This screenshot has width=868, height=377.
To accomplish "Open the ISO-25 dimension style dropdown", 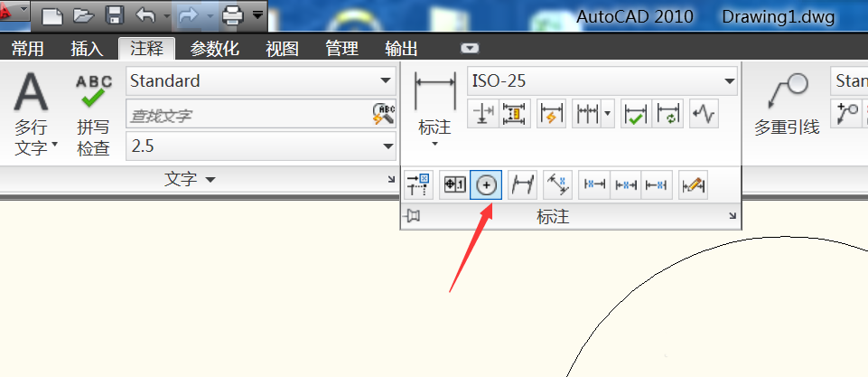I will click(x=602, y=81).
